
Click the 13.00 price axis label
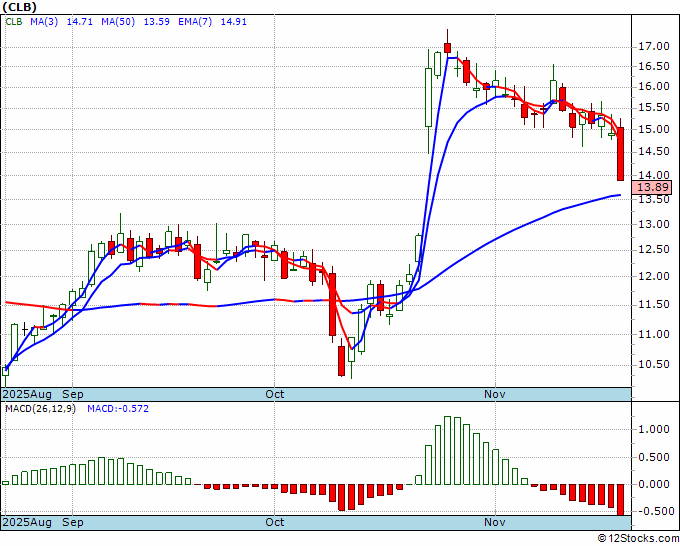click(x=654, y=224)
